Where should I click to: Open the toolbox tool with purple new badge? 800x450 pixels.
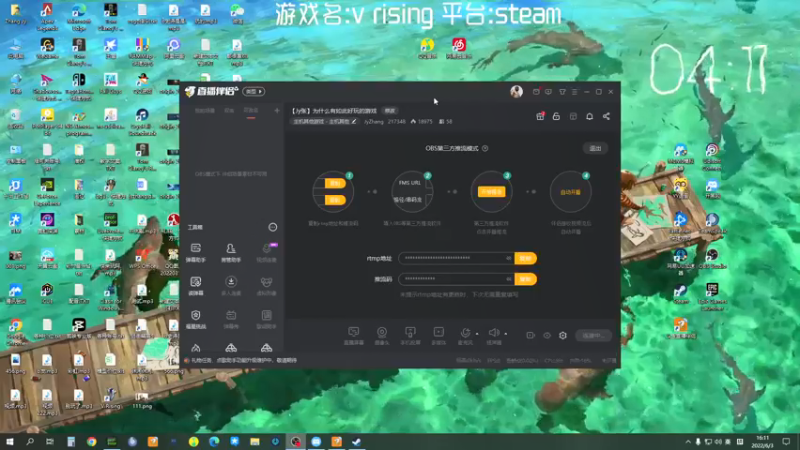pyautogui.click(x=266, y=252)
